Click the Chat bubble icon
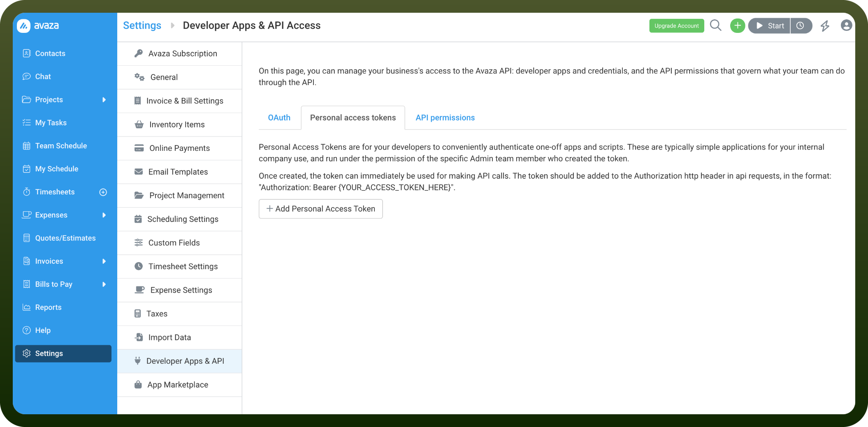Image resolution: width=868 pixels, height=427 pixels. [27, 76]
